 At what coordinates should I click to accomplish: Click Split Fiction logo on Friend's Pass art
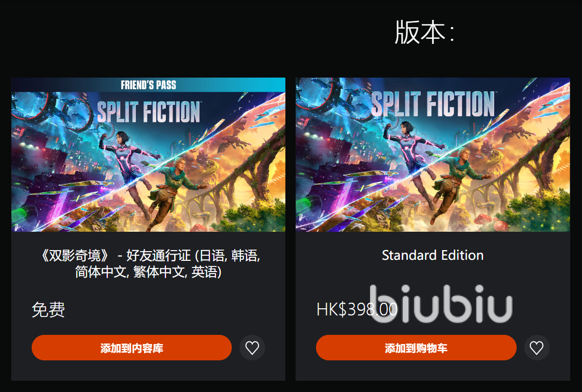[149, 112]
